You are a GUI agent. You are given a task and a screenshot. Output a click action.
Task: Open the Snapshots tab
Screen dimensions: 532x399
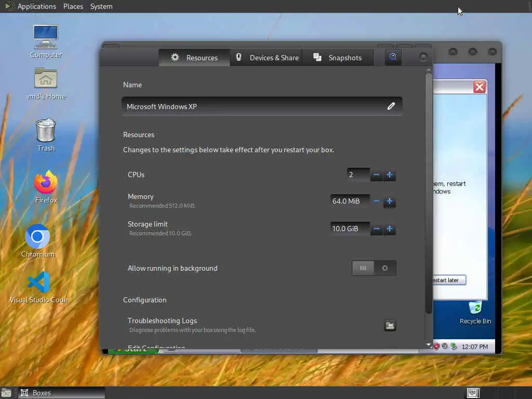tap(338, 58)
